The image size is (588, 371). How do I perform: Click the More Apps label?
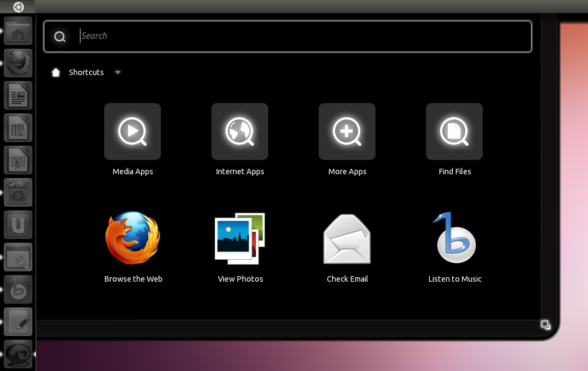[x=347, y=172]
